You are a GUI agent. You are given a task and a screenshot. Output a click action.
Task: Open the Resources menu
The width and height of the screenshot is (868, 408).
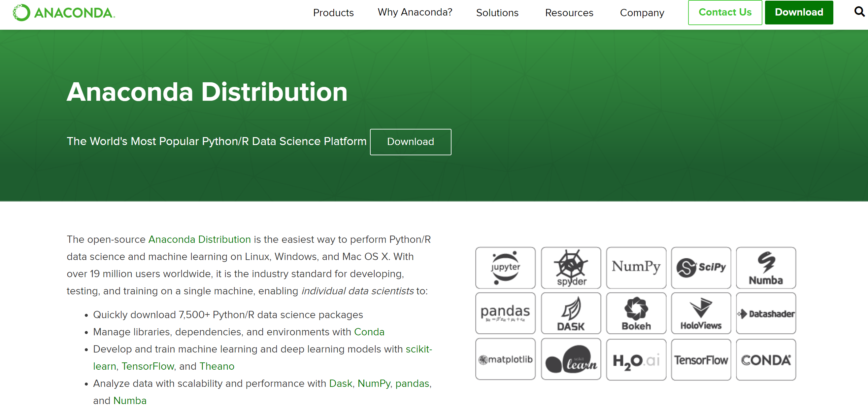point(569,13)
